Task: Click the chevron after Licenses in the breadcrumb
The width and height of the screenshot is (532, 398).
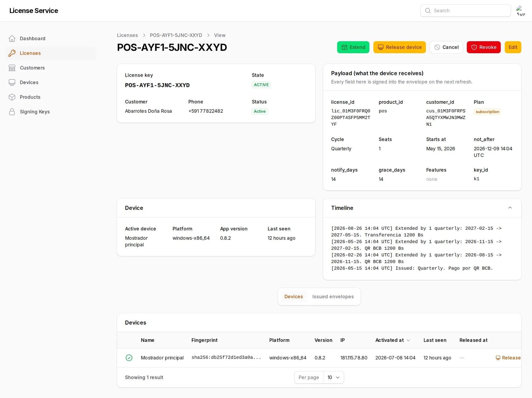Action: point(144,35)
